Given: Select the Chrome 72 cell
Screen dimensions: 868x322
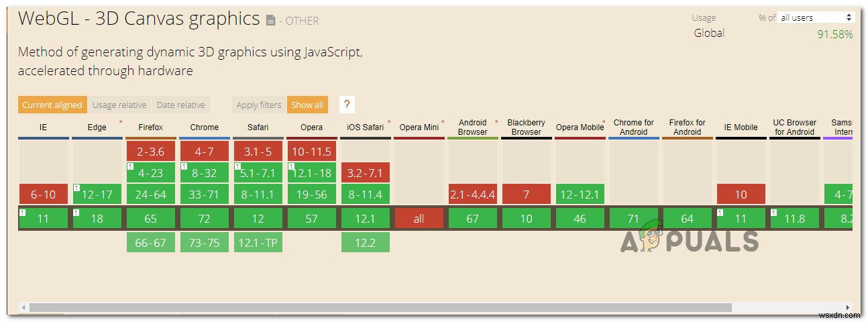Looking at the screenshot, I should click(x=205, y=219).
